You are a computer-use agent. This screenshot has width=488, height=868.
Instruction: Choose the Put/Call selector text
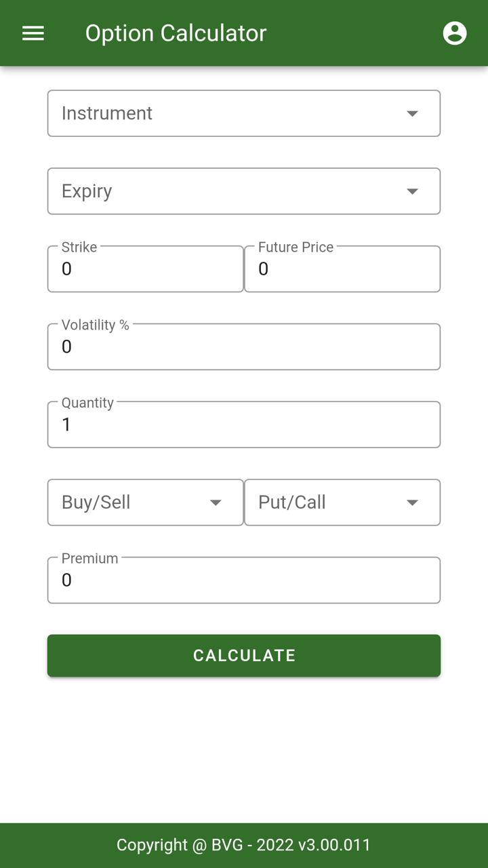tap(292, 502)
